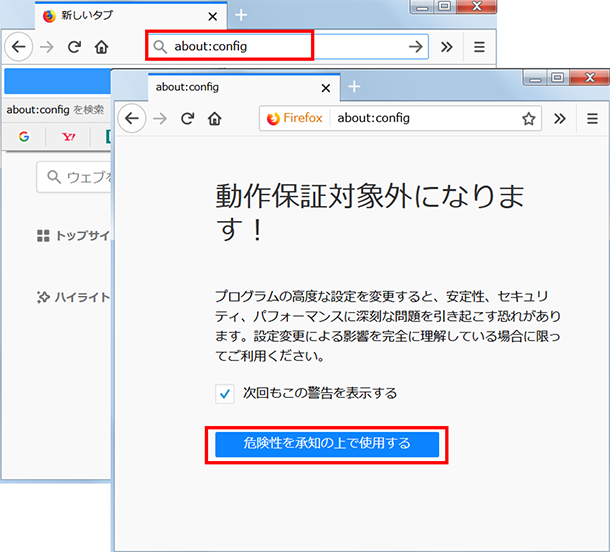Bookmark the page with the star icon
This screenshot has width=610, height=552.
528,119
